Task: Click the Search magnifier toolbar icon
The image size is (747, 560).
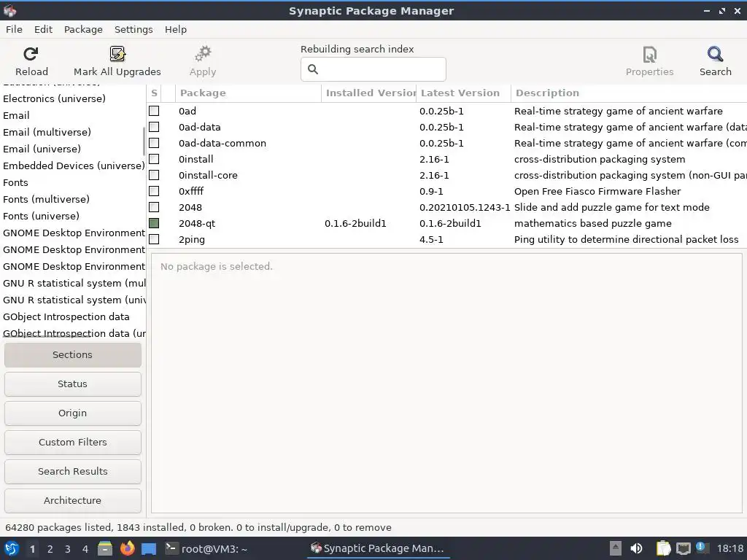Action: pyautogui.click(x=715, y=54)
